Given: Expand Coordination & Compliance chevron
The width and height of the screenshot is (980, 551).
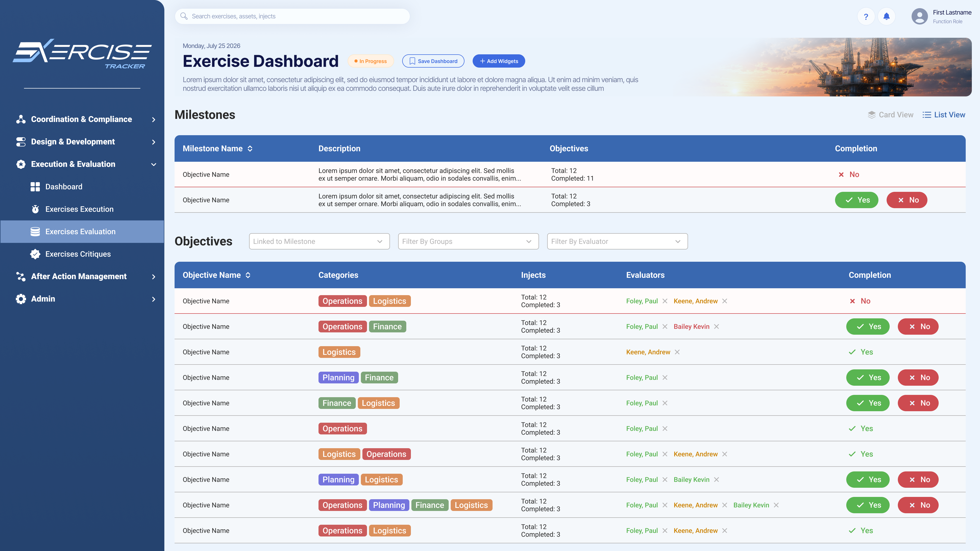Looking at the screenshot, I should 154,120.
